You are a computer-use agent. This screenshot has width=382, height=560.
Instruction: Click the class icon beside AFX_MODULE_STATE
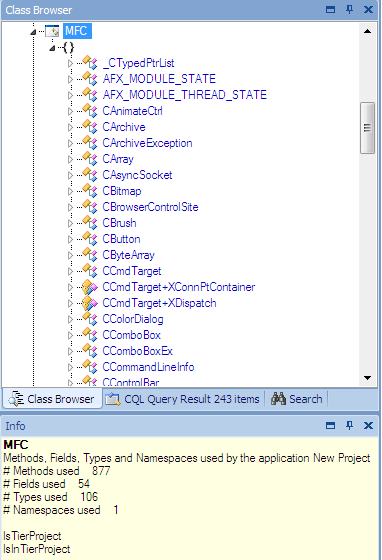pyautogui.click(x=89, y=79)
